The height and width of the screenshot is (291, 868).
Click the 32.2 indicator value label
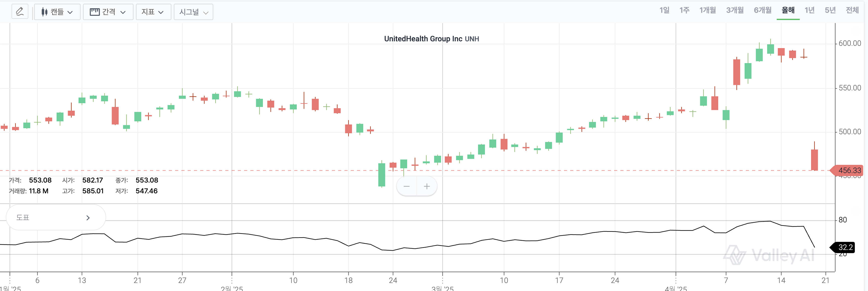[845, 247]
